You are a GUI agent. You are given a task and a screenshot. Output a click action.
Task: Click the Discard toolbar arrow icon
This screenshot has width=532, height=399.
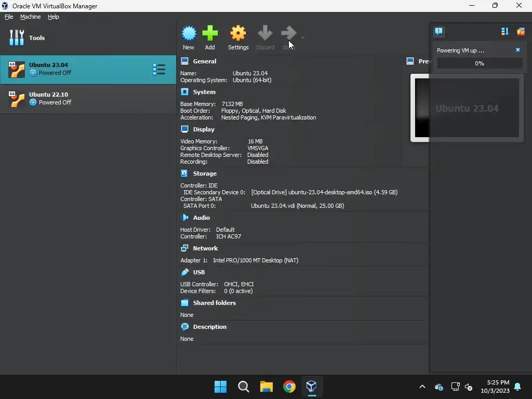(x=265, y=33)
